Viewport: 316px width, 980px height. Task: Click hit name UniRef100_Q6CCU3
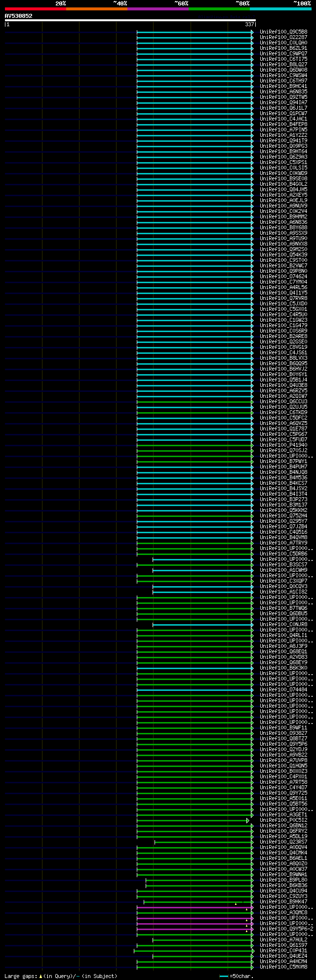pyautogui.click(x=283, y=401)
